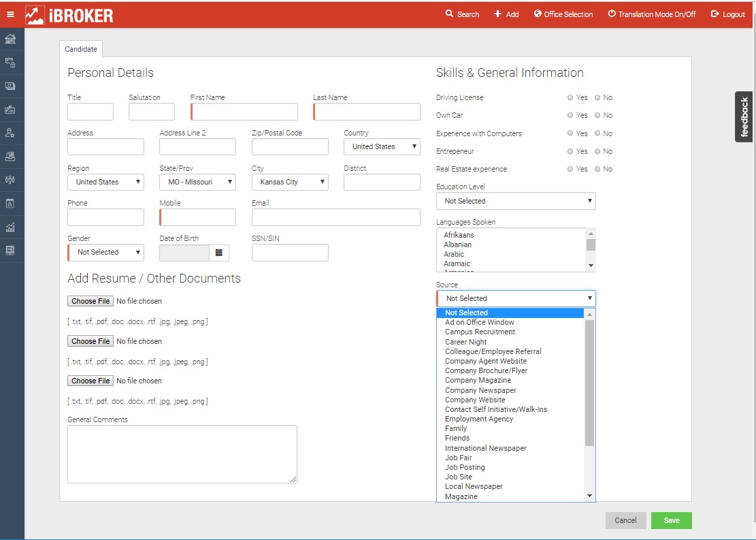Click the iBroker chart logo icon
The width and height of the screenshot is (756, 540).
(x=35, y=15)
